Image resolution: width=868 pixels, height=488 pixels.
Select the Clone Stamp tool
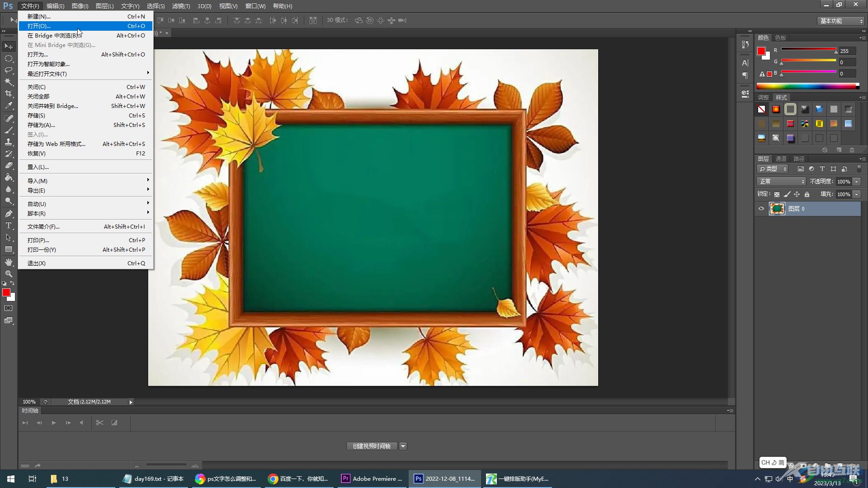click(9, 142)
